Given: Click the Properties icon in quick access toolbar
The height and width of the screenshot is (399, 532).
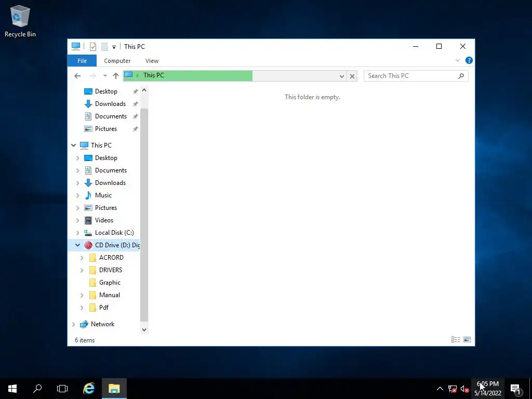Looking at the screenshot, I should [92, 46].
